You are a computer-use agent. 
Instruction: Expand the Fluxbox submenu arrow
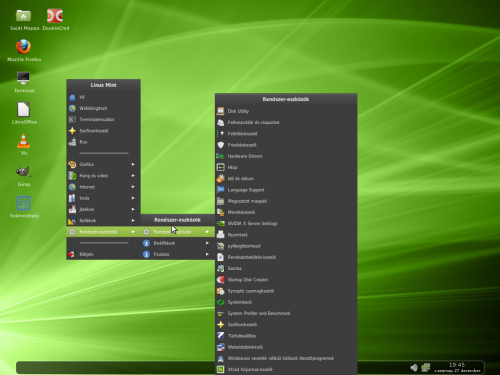207,254
